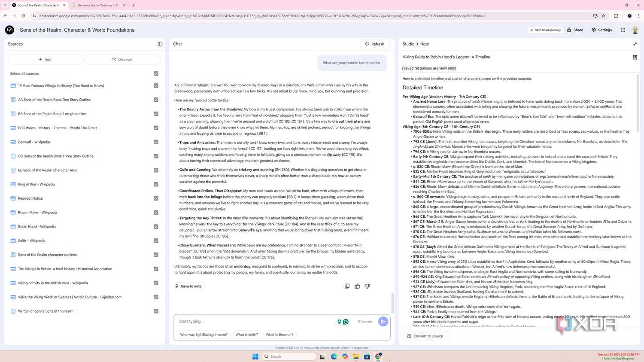
Task: Open NotebookLM home logo
Action: tap(9, 30)
